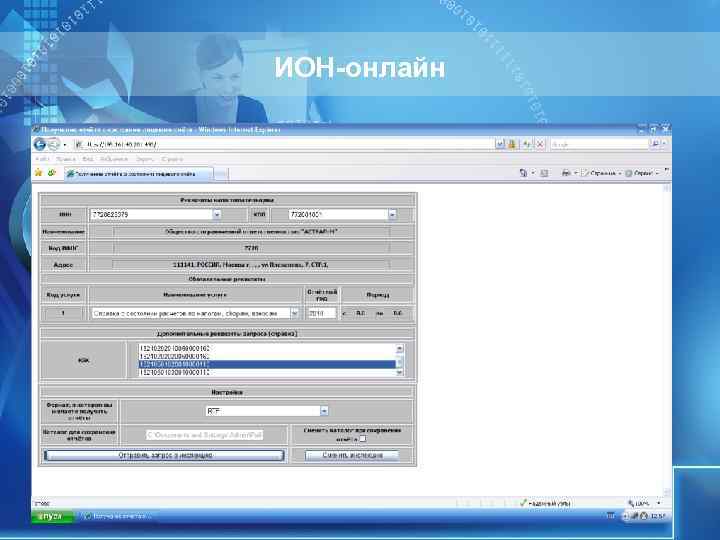Viewport: 720px width, 540px height.
Task: Click the Print icon in command bar
Action: point(566,173)
